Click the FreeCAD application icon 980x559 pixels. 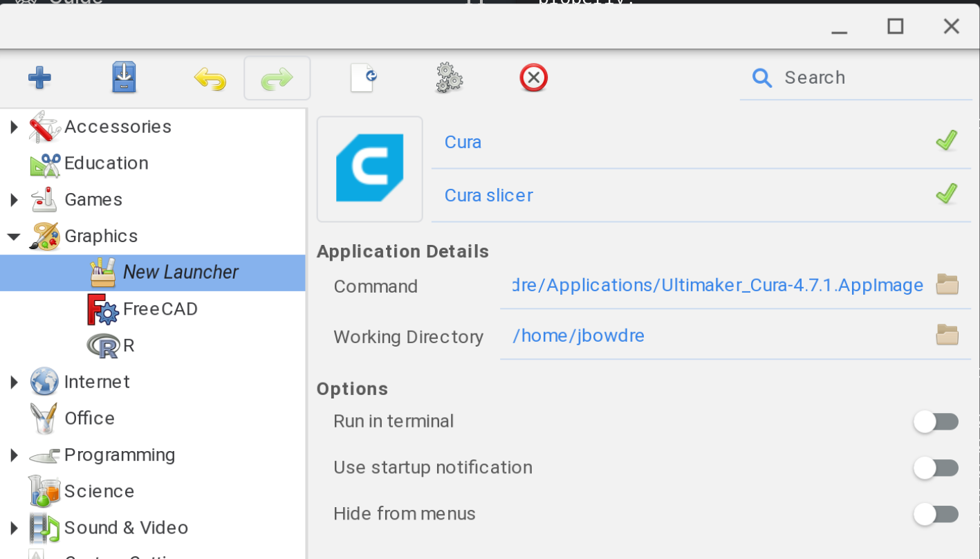(103, 309)
